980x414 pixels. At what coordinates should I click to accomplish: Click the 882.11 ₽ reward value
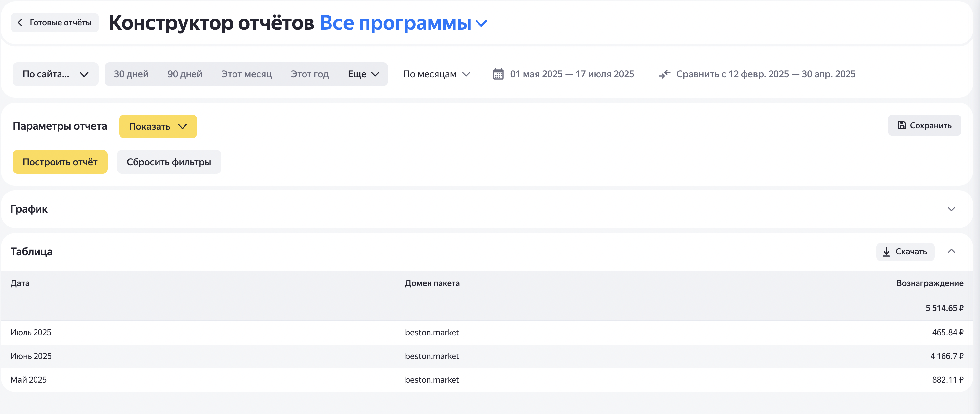pos(947,379)
